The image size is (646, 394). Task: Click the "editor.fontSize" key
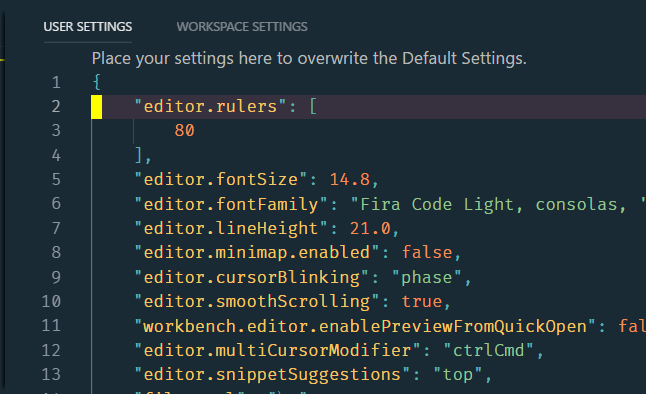click(x=220, y=180)
